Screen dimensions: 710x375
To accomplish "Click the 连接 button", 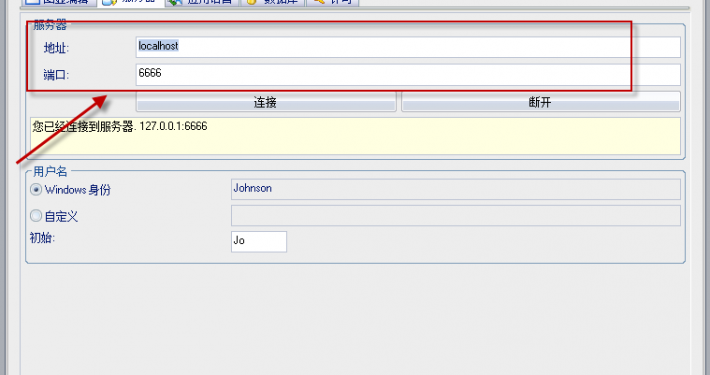I will pos(266,102).
